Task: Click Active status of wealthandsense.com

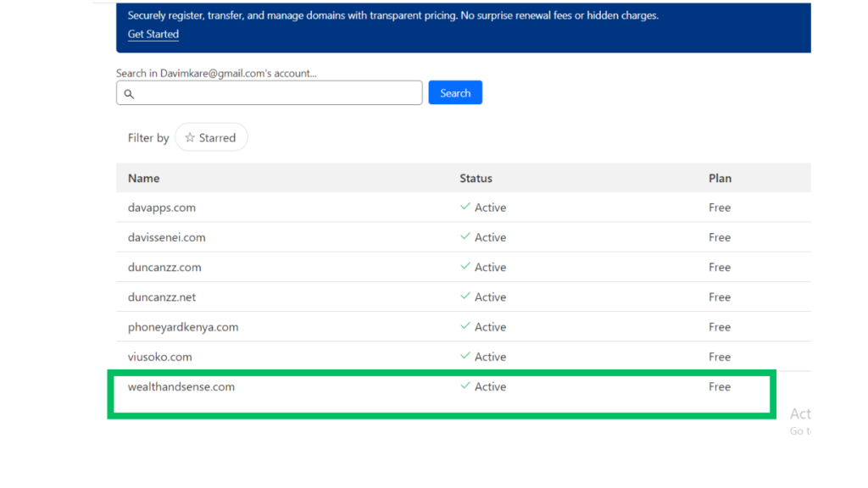Action: pyautogui.click(x=490, y=386)
